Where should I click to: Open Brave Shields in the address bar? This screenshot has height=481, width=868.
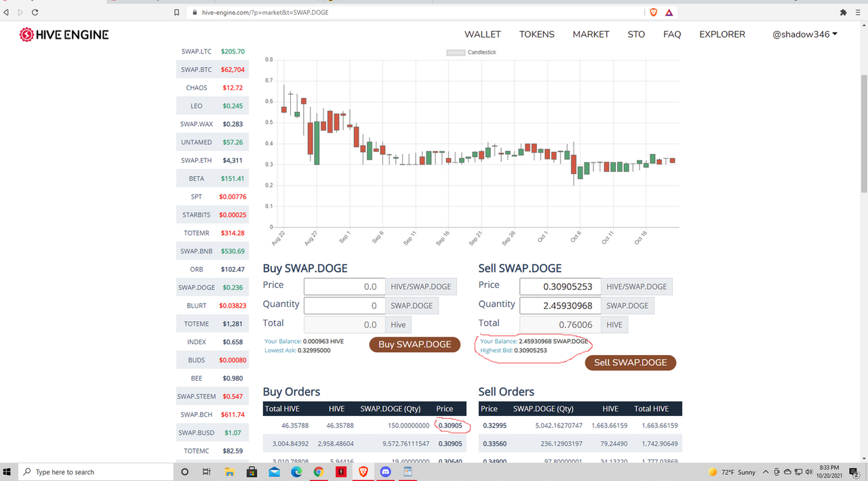click(x=653, y=12)
